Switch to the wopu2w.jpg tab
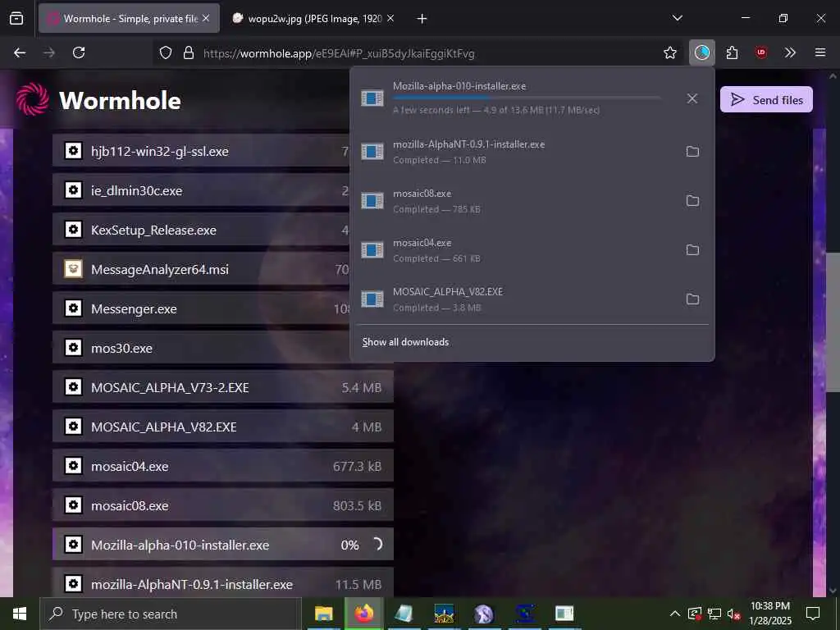The height and width of the screenshot is (630, 840). coord(313,19)
